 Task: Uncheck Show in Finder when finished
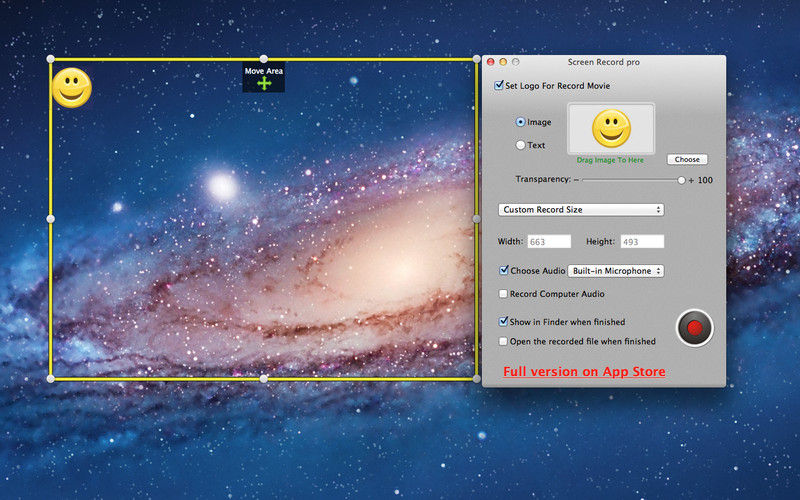[x=503, y=322]
